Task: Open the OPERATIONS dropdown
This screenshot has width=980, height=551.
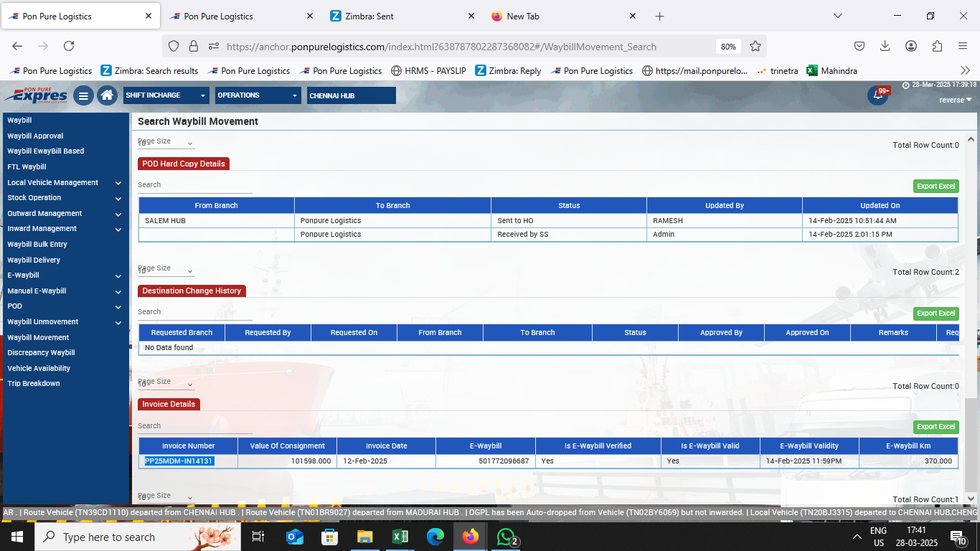Action: click(258, 95)
